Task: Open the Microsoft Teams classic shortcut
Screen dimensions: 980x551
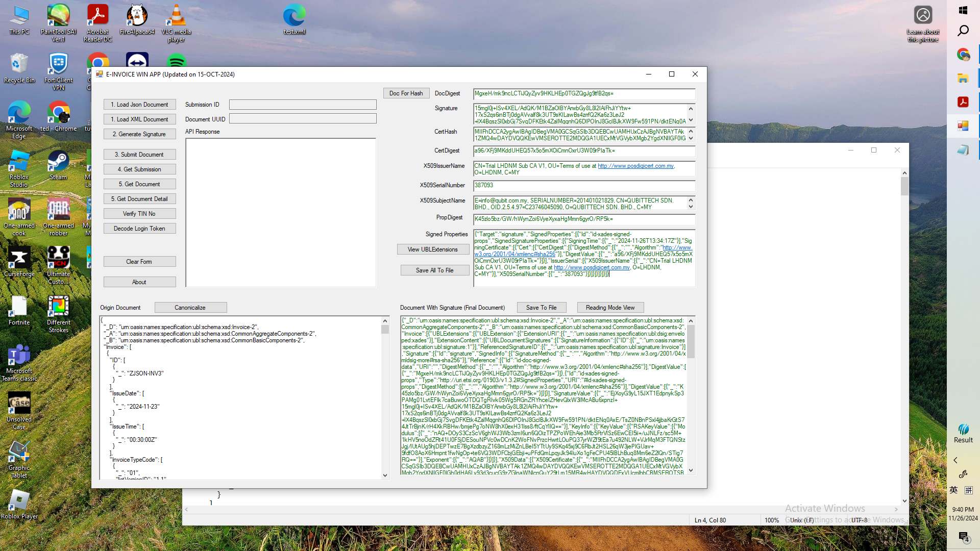Action: [19, 361]
